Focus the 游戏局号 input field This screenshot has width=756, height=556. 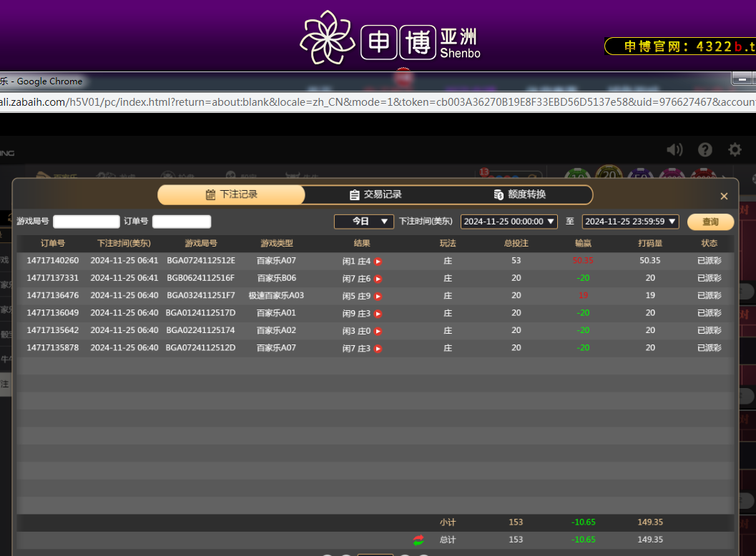tap(87, 222)
